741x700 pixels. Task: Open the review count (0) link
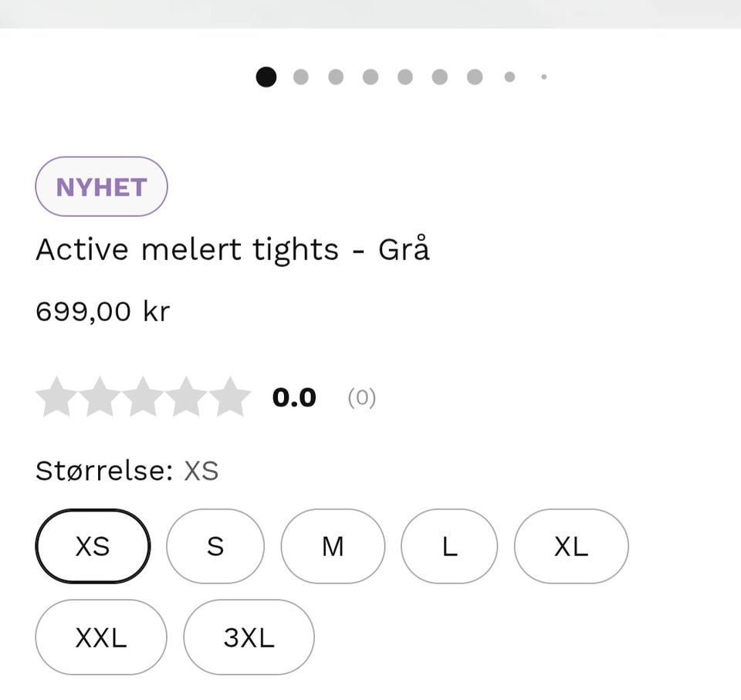pyautogui.click(x=361, y=397)
